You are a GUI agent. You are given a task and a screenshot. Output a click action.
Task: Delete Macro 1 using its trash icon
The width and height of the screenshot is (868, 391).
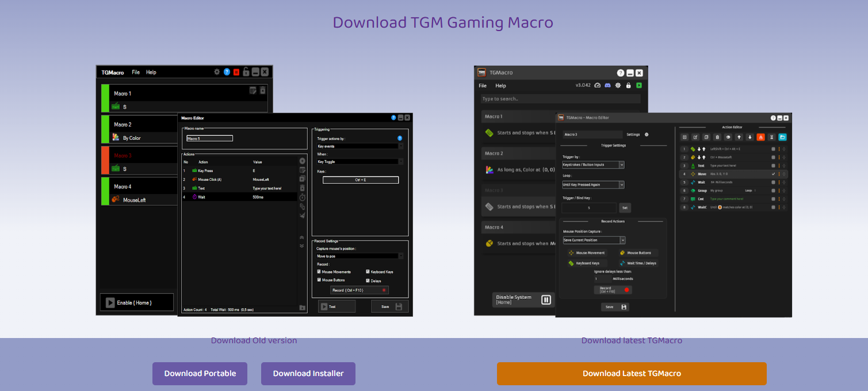tap(262, 90)
